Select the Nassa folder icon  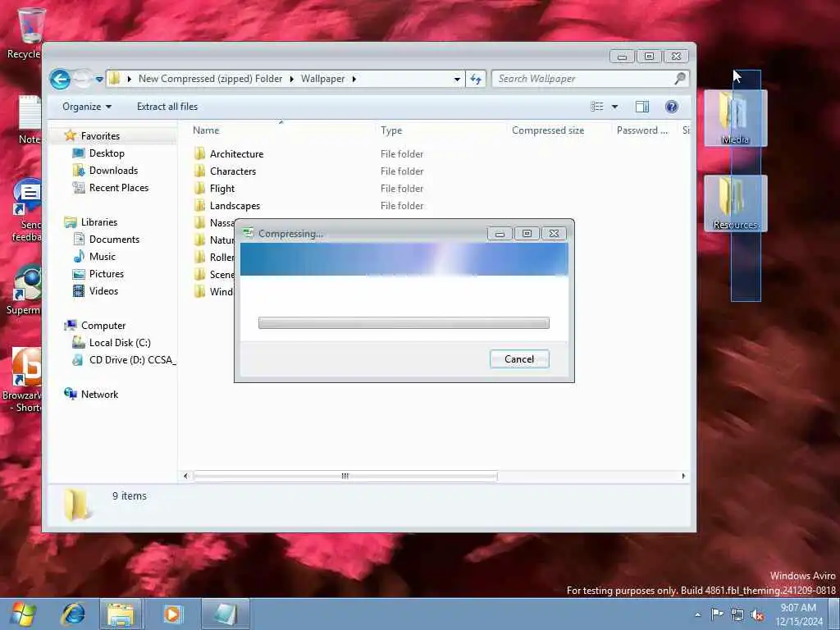click(x=200, y=223)
